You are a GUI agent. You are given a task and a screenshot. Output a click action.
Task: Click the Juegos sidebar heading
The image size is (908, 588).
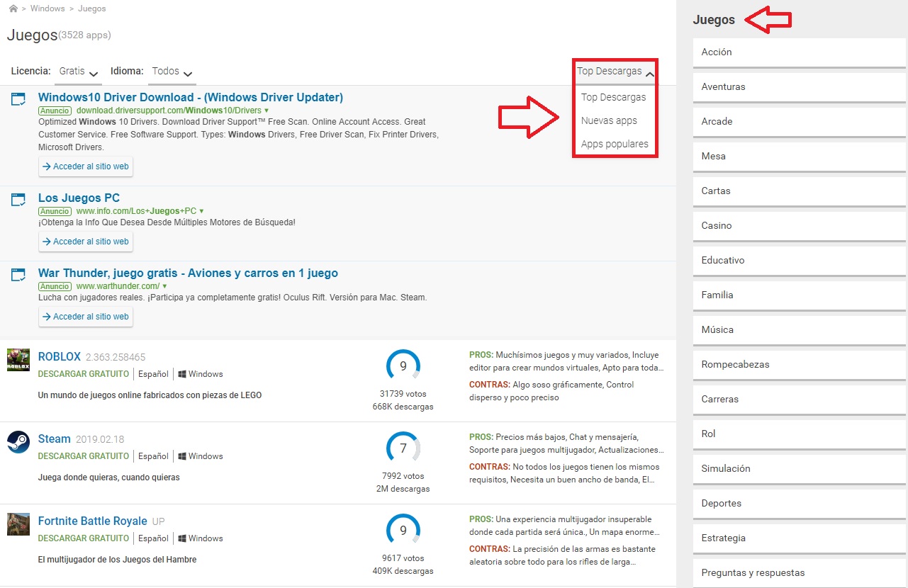click(714, 20)
